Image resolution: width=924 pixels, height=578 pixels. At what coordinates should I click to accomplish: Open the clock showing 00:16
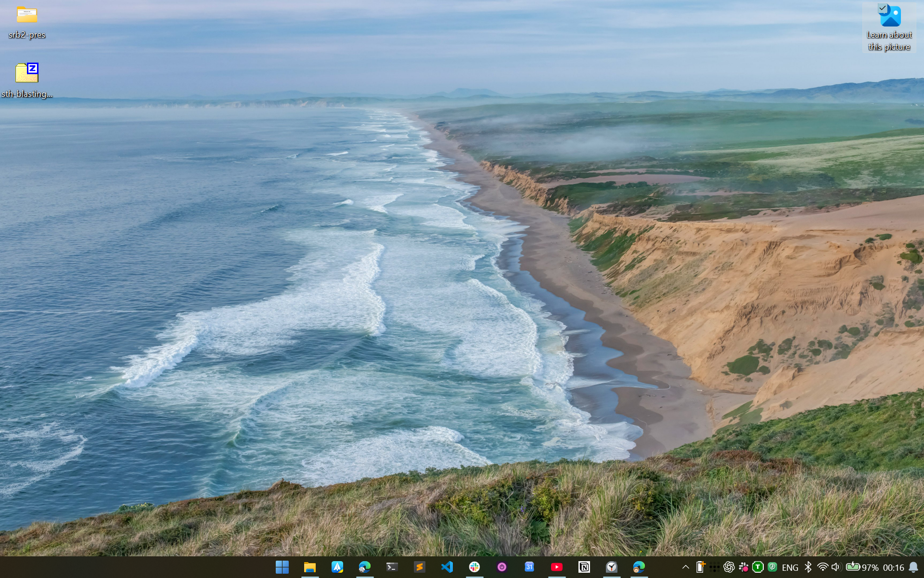click(894, 567)
